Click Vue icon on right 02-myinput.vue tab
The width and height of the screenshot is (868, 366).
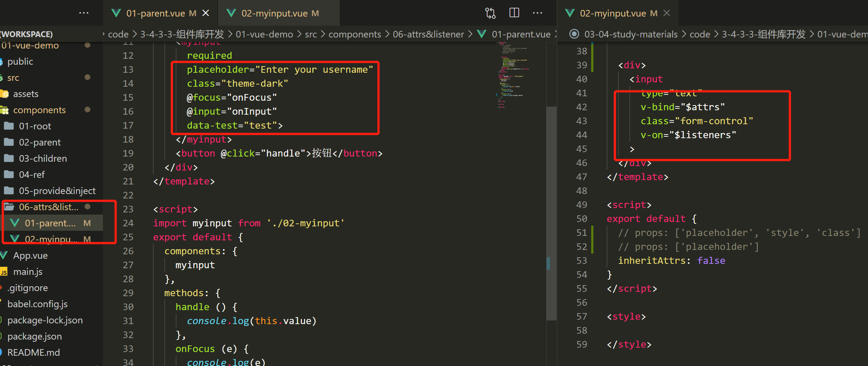click(570, 13)
